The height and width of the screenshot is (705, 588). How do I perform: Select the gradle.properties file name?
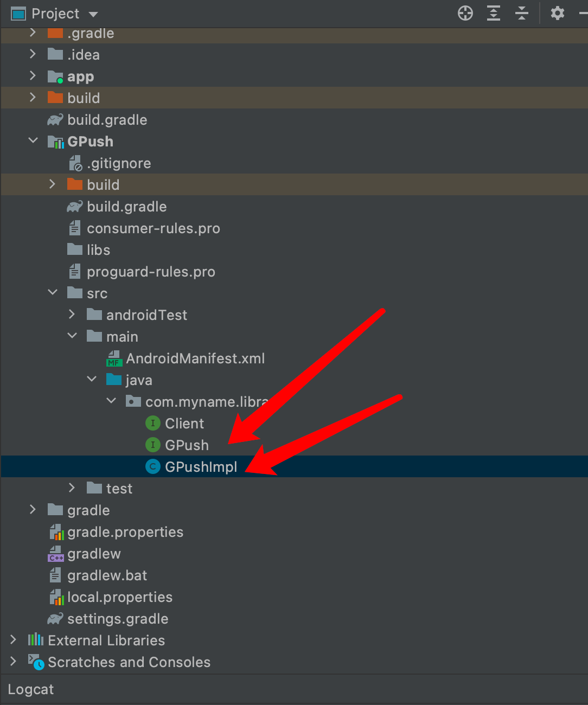(125, 532)
